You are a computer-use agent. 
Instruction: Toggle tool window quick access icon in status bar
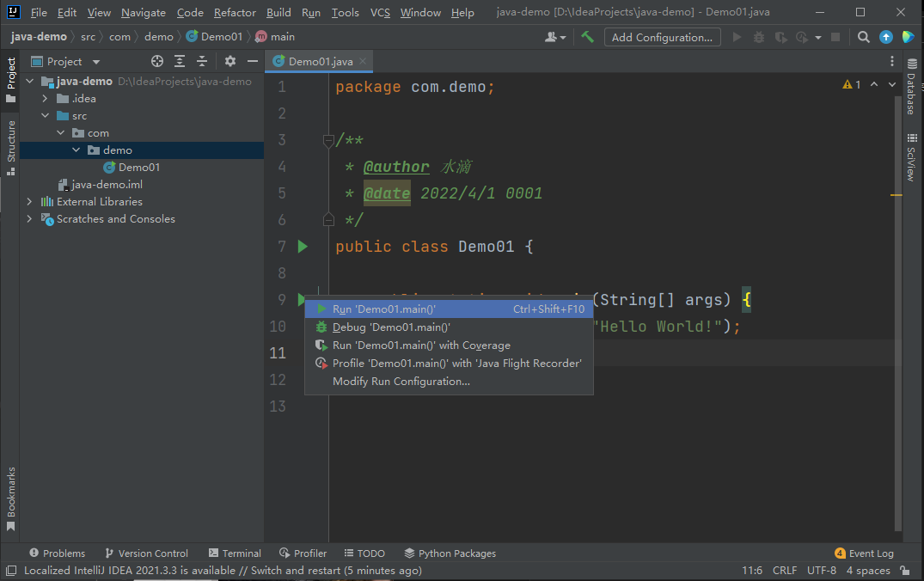click(10, 571)
